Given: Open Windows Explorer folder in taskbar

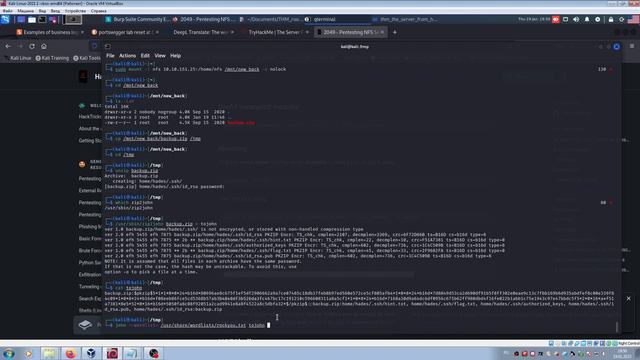Looking at the screenshot, I should 49,353.
